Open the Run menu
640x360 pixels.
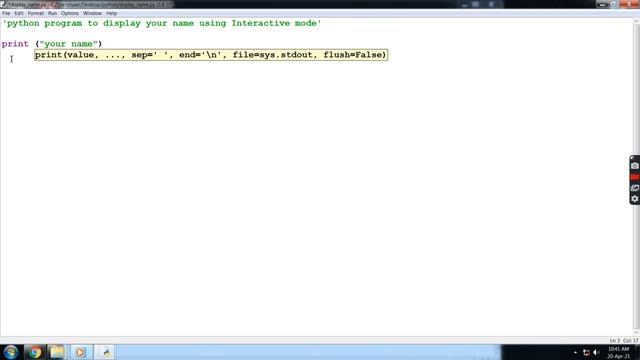click(x=52, y=13)
